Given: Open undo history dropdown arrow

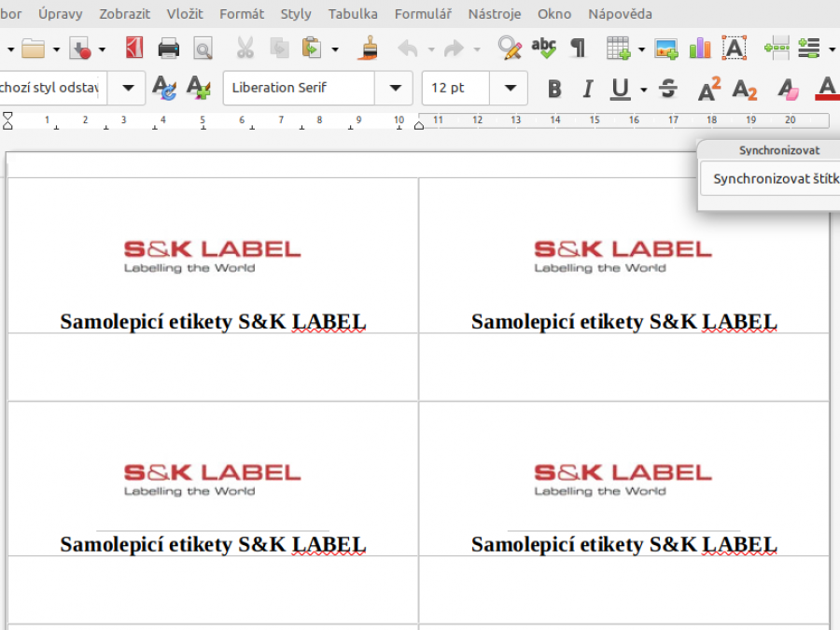Looking at the screenshot, I should tap(430, 49).
